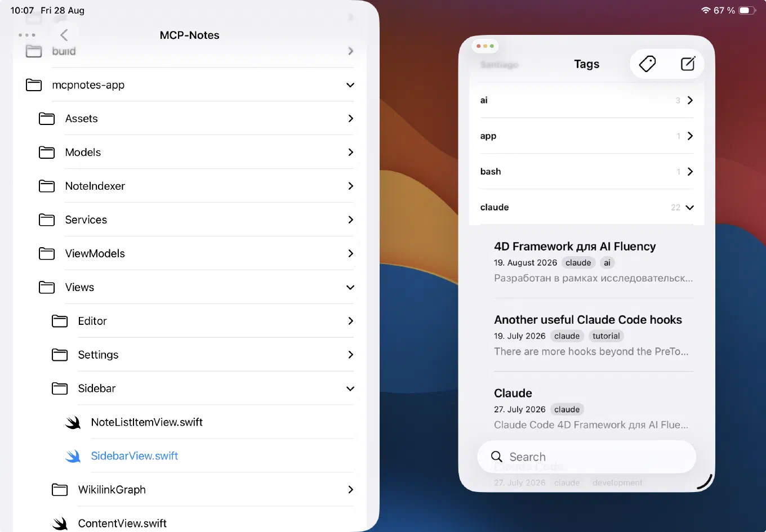
Task: Open the tag filter icon in Tags window
Action: click(x=647, y=64)
